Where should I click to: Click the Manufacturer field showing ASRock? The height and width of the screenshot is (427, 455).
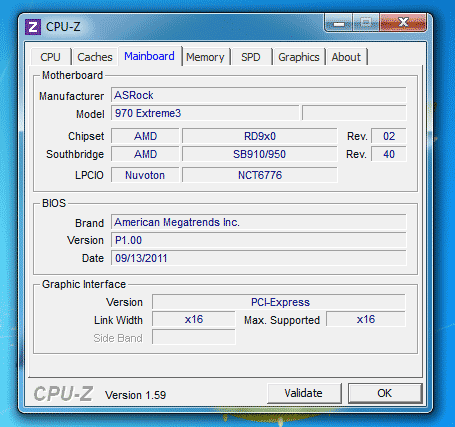pos(259,95)
